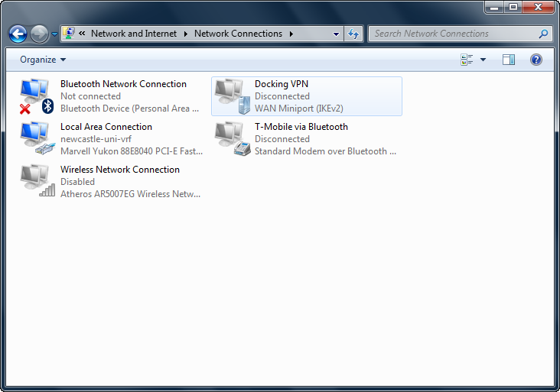Click the Change your view button

click(x=467, y=60)
